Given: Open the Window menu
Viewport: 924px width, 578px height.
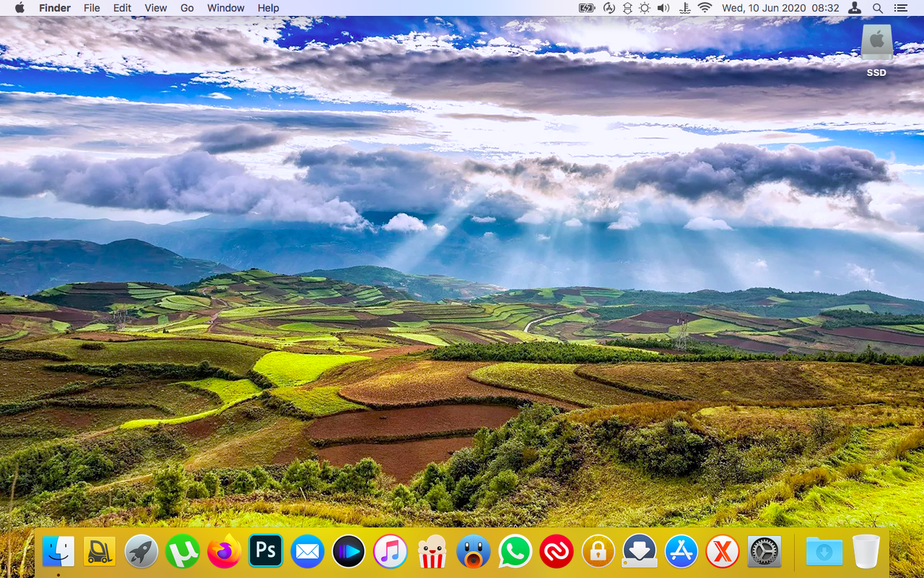Looking at the screenshot, I should coord(226,8).
